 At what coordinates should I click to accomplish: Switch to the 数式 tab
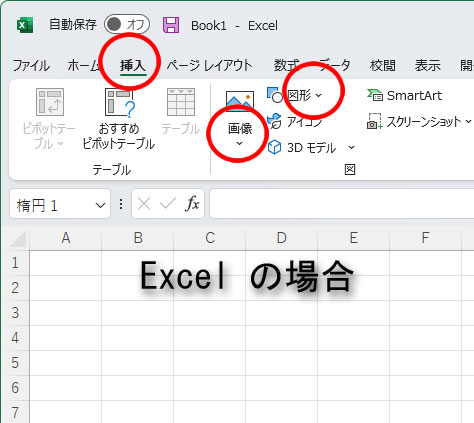point(287,65)
